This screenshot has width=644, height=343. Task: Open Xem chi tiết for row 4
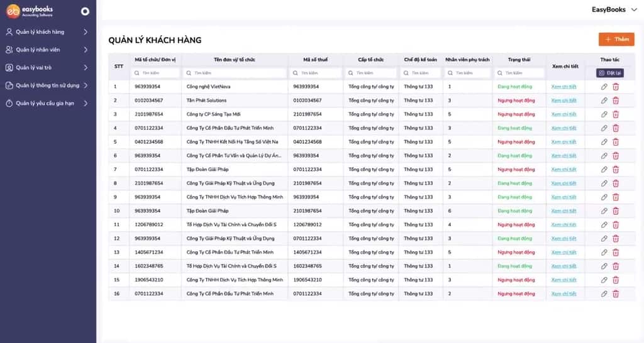click(564, 128)
